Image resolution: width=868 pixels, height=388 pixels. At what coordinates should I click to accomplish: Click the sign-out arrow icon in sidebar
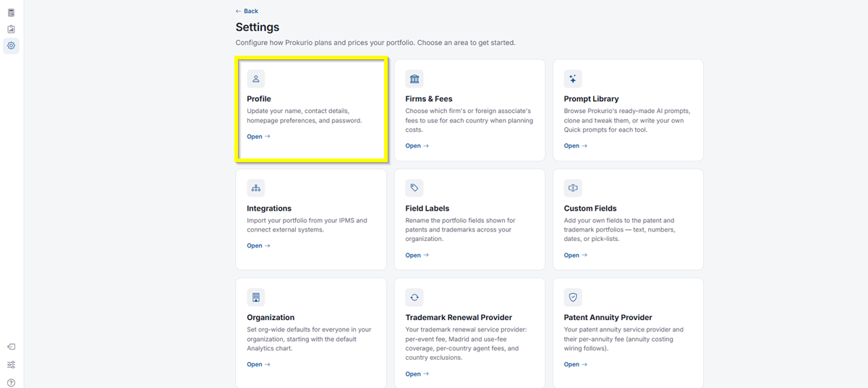[11, 347]
